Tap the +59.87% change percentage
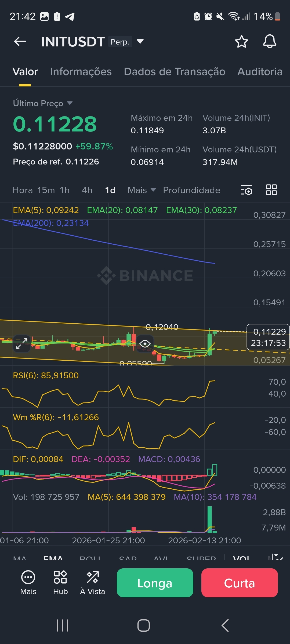Image resolution: width=290 pixels, height=644 pixels. click(94, 146)
